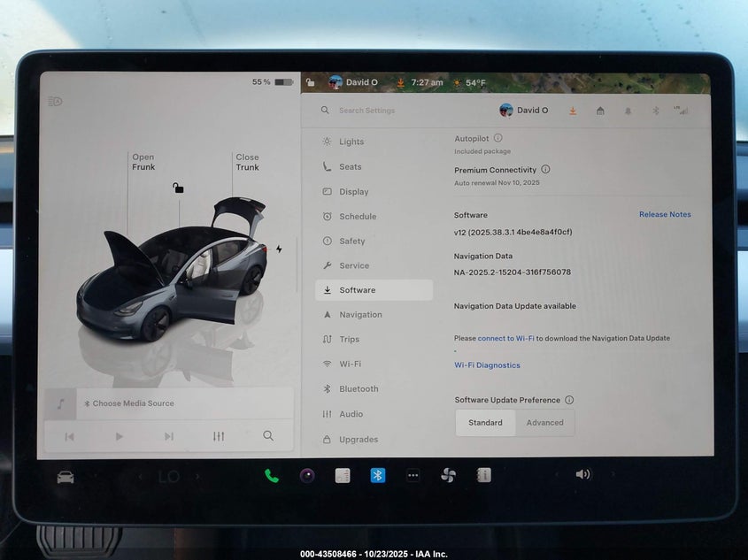Open the dashcam camera app icon
This screenshot has height=560, width=748.
(307, 475)
